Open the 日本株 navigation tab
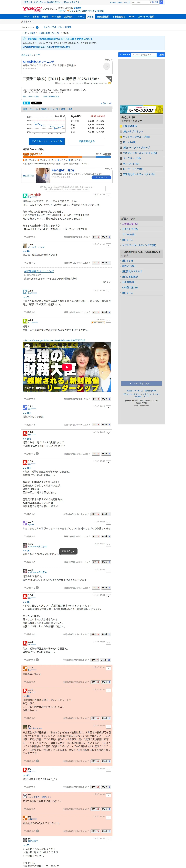 [x=35, y=16]
